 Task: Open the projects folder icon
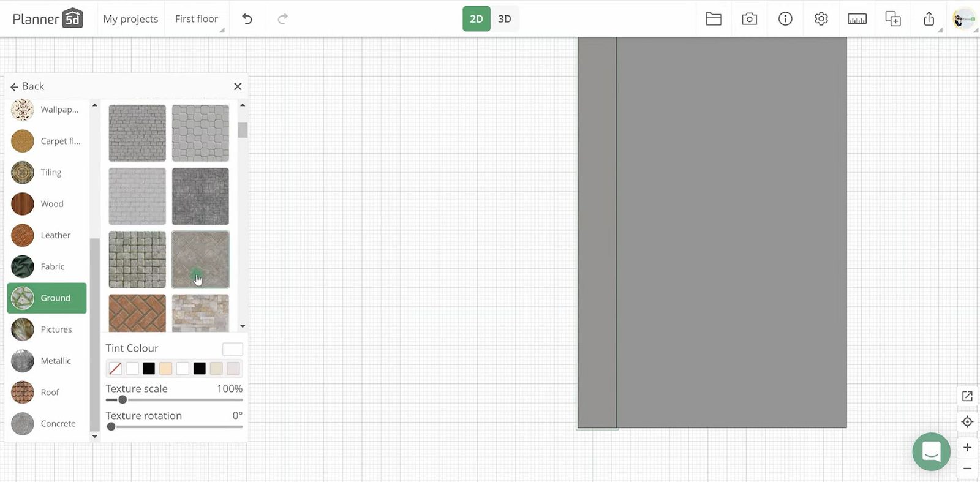pos(713,19)
